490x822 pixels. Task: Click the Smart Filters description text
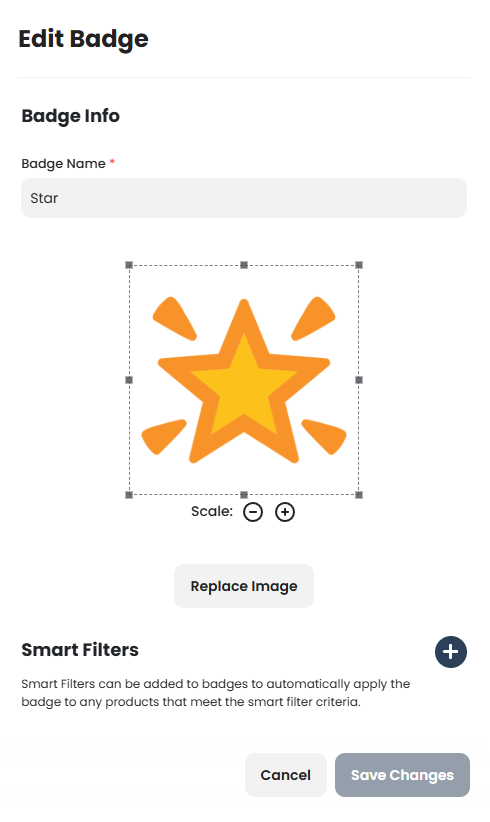215,693
